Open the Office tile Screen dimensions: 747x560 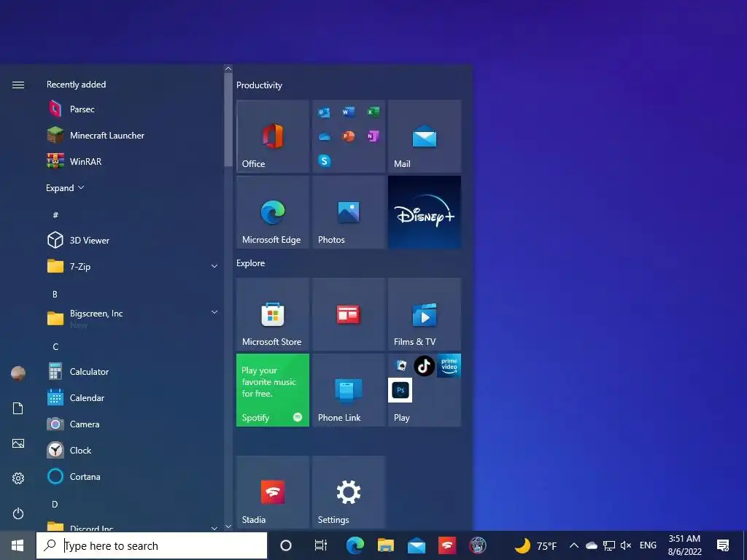pyautogui.click(x=273, y=136)
